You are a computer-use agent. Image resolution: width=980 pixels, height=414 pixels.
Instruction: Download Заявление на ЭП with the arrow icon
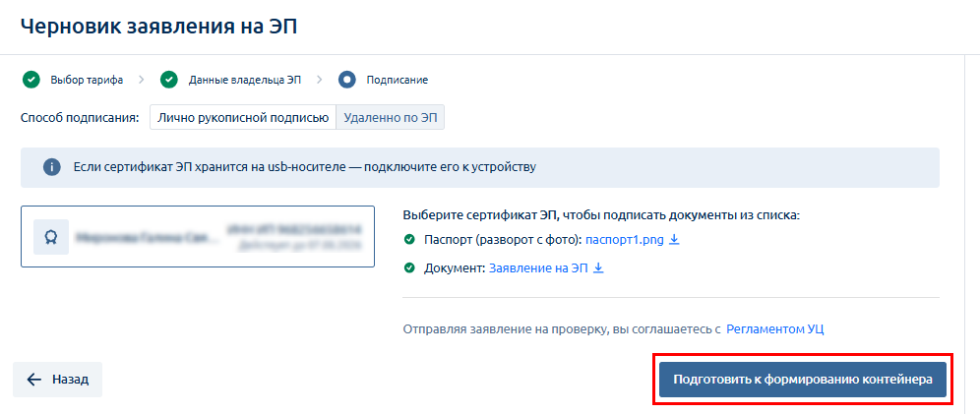point(598,268)
